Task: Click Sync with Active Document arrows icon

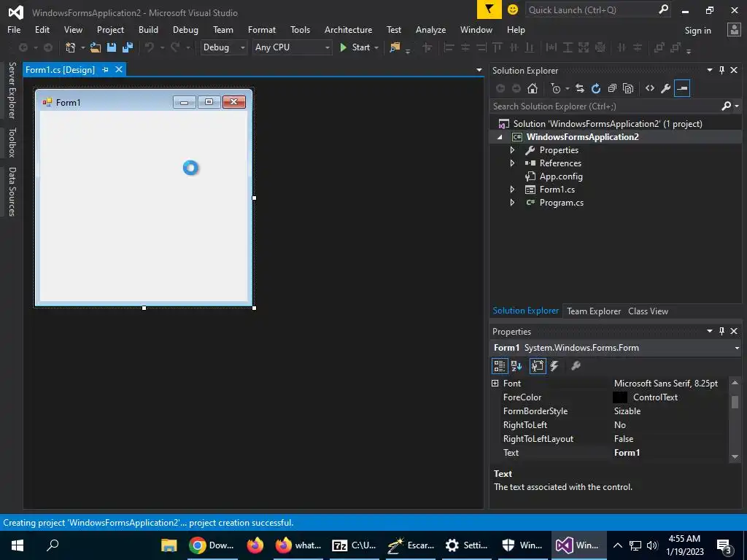Action: click(x=580, y=88)
